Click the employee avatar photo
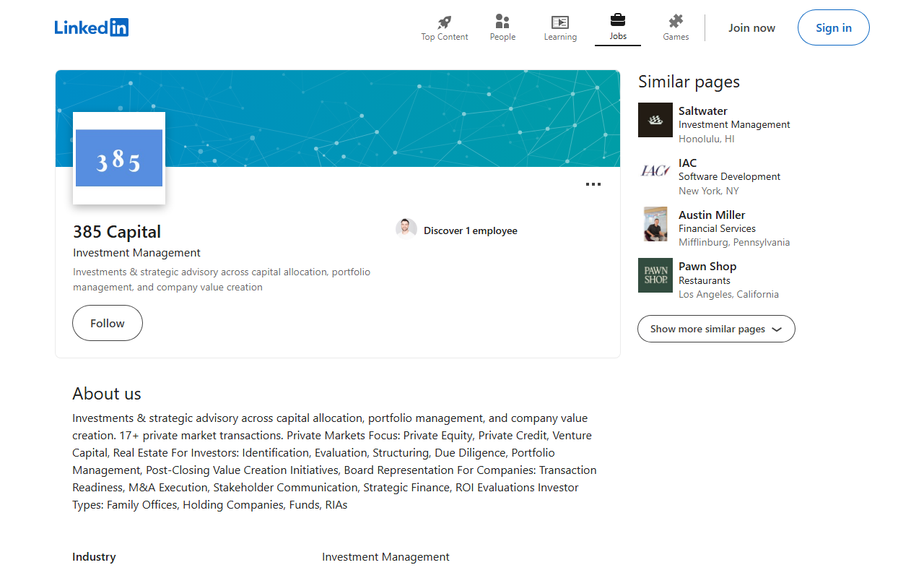Screen dimensions: 924x578 [406, 230]
